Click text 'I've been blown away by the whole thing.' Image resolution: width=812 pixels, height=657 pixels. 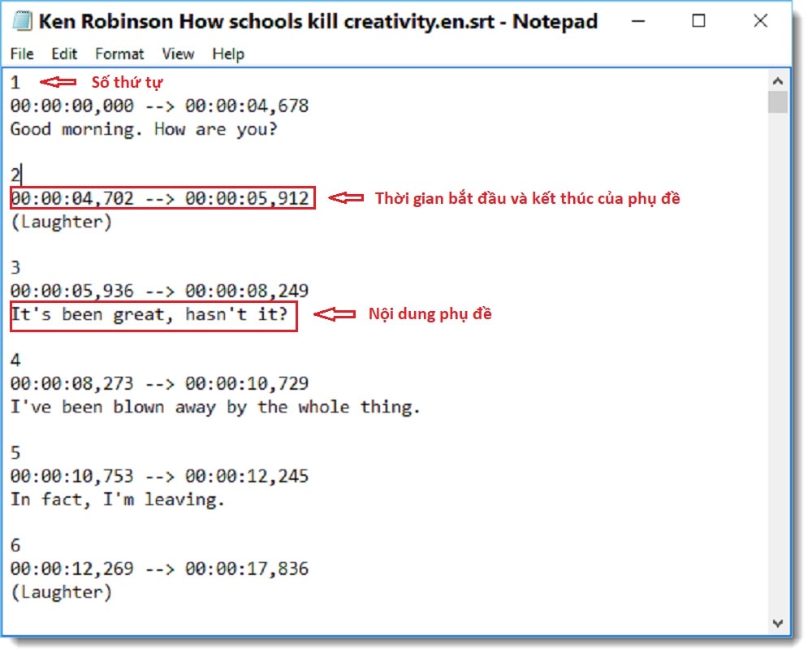(x=215, y=408)
